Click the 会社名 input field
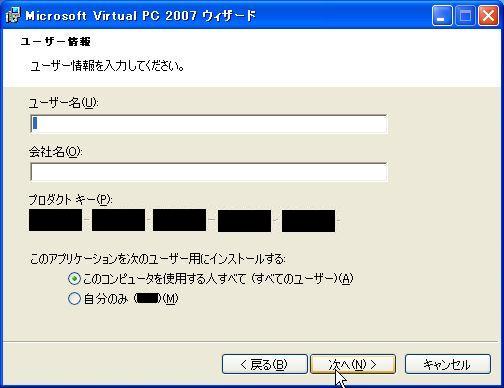Image resolution: width=504 pixels, height=388 pixels. coord(209,172)
